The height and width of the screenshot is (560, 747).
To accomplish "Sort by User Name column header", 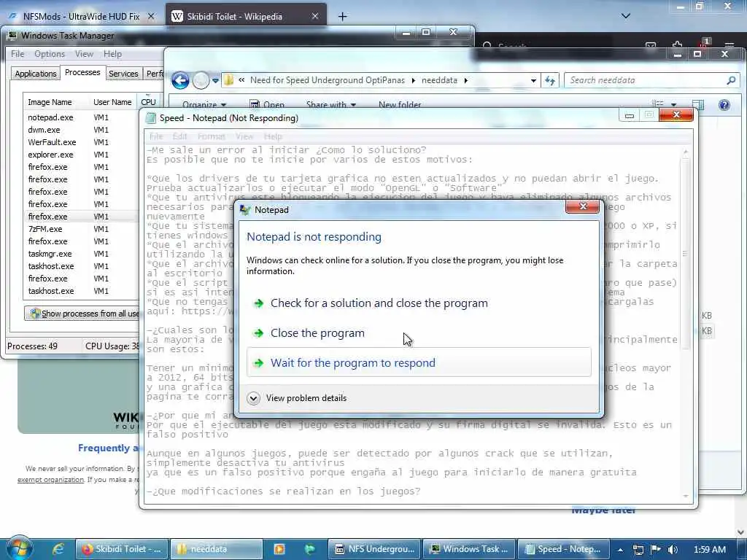I will click(112, 102).
